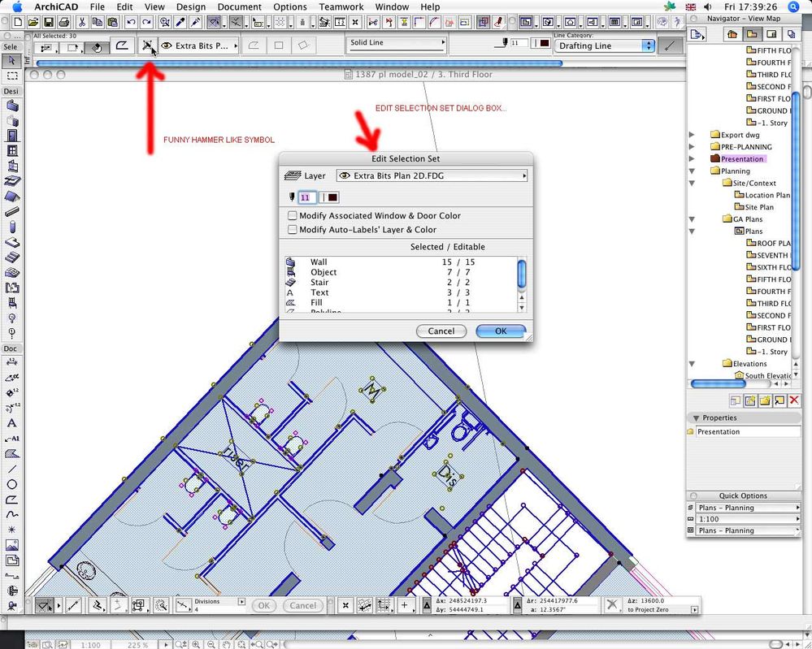Click the Save floppy disk icon
The height and width of the screenshot is (649, 812).
point(49,22)
